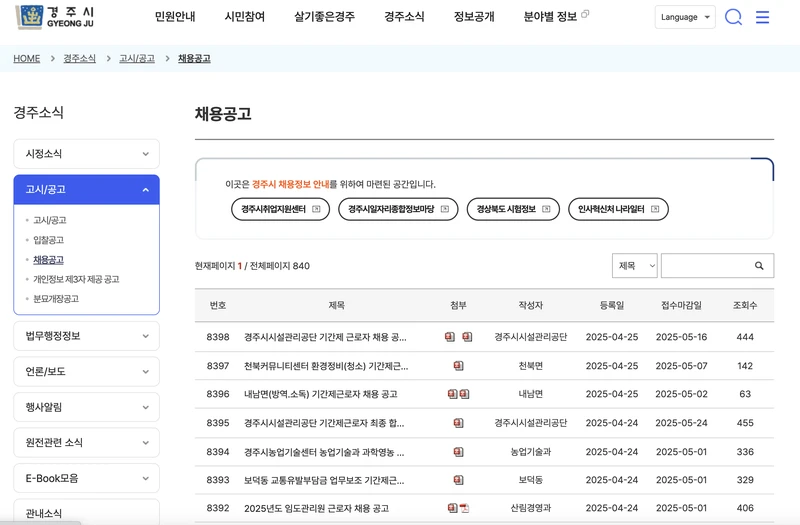The height and width of the screenshot is (525, 800).
Task: Click the 경주소식 breadcrumb link
Action: click(80, 59)
